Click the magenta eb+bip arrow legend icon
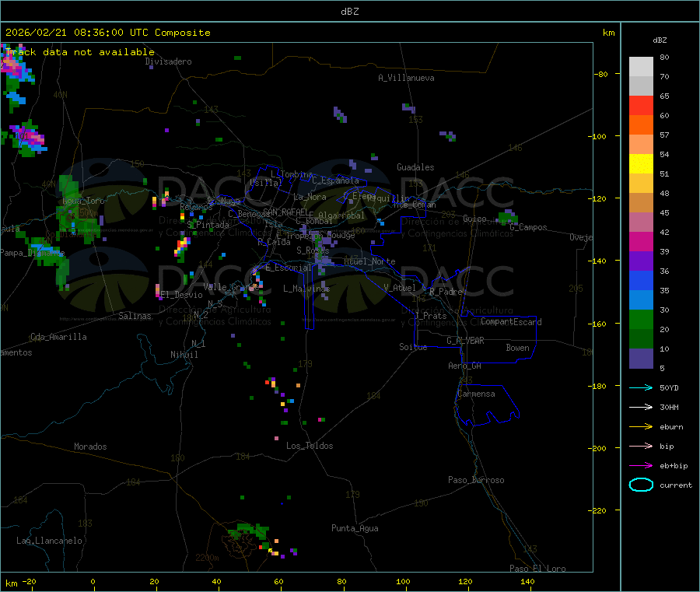700x592 pixels. 641,466
